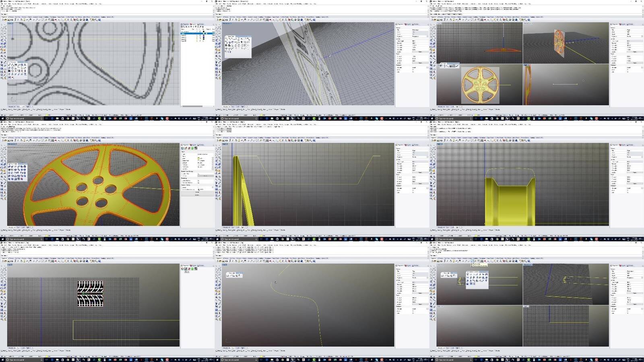Click Shaded viewport icon in Standard toolbar of revolved-rim screenshot
The image size is (644, 362).
point(510,140)
